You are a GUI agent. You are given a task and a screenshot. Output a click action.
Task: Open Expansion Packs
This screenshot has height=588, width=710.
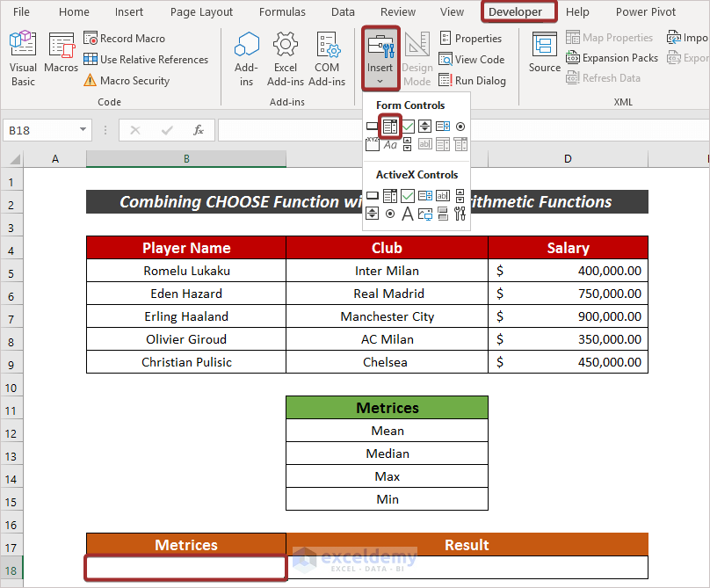[612, 58]
